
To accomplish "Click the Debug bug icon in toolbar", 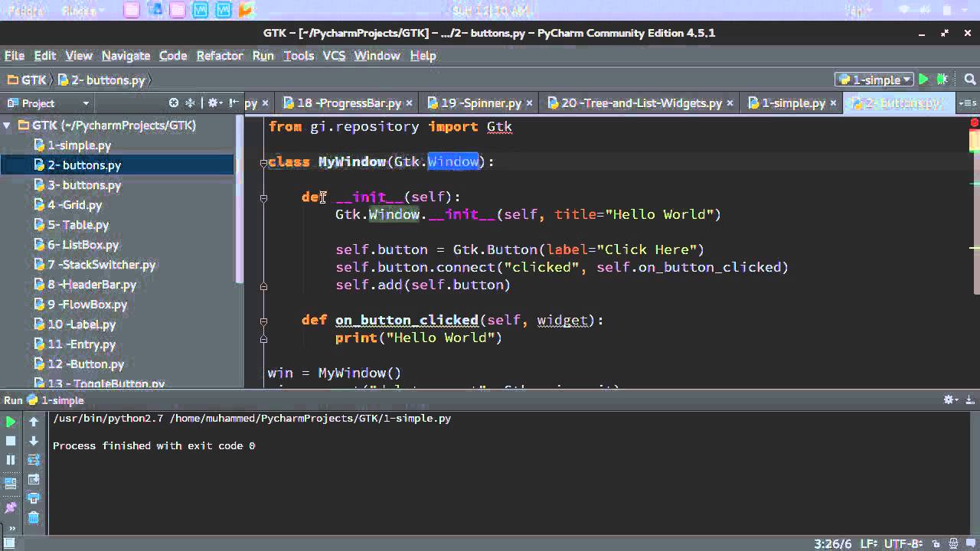I will pos(942,79).
